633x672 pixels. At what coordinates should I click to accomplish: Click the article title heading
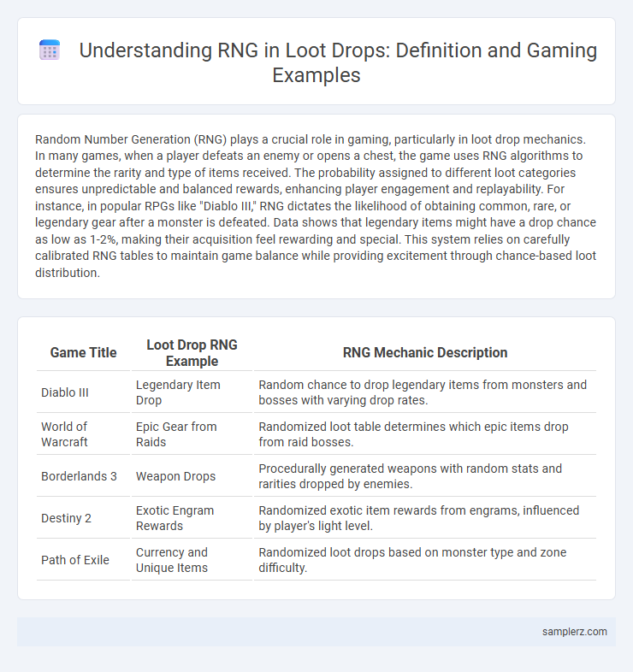pyautogui.click(x=338, y=62)
